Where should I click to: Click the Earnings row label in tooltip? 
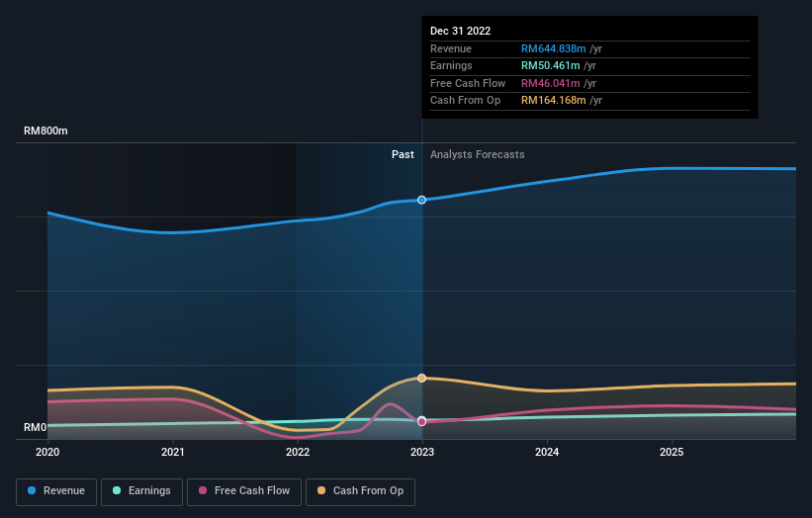coord(451,65)
